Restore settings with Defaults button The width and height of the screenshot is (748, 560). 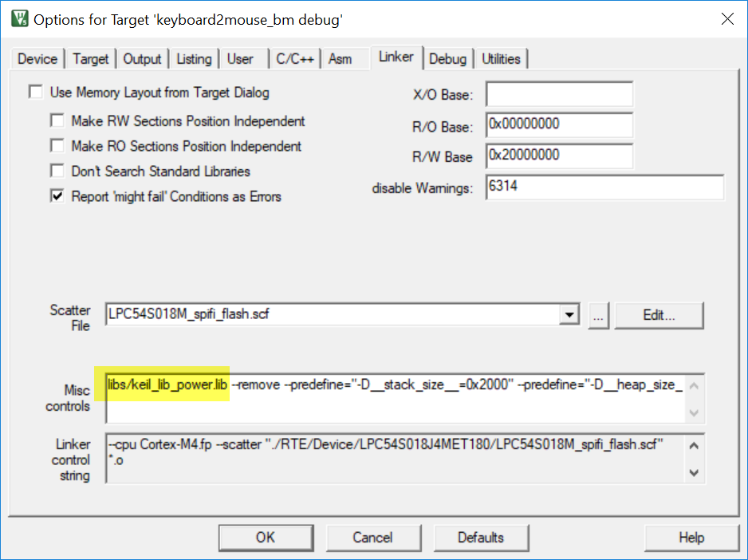pos(481,538)
